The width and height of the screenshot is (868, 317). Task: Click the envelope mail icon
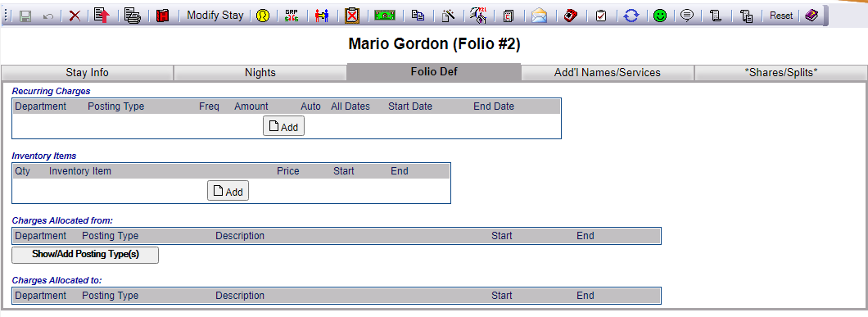[539, 16]
